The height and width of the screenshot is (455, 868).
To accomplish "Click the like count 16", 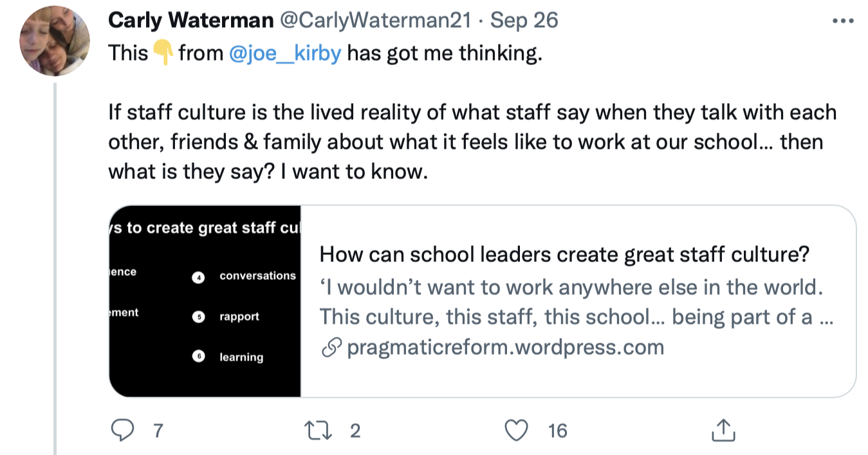I will (x=557, y=431).
